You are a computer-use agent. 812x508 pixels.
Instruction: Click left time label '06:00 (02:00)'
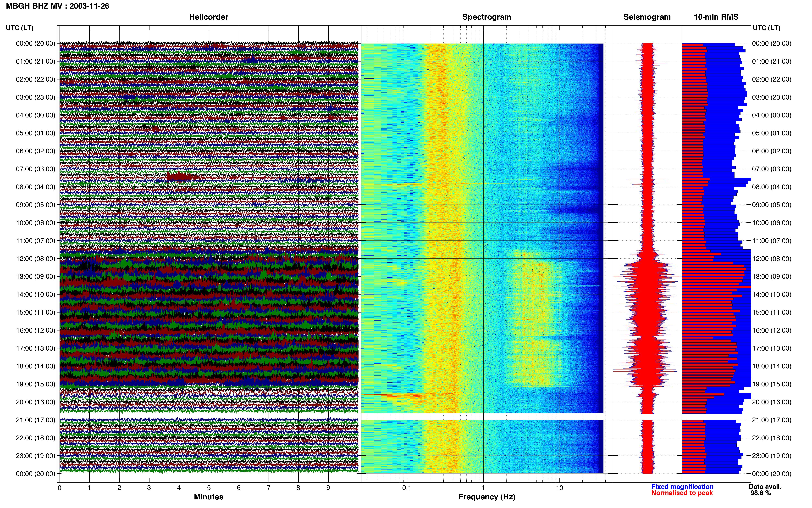click(36, 151)
